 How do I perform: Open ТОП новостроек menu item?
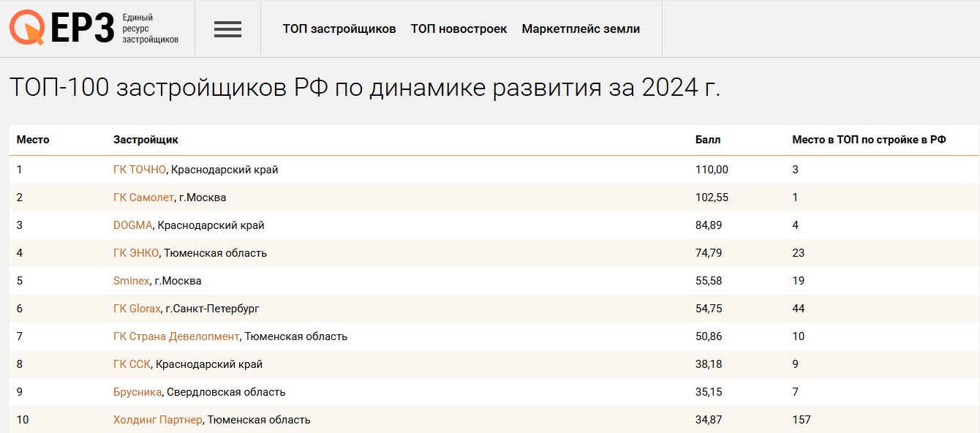click(x=459, y=29)
